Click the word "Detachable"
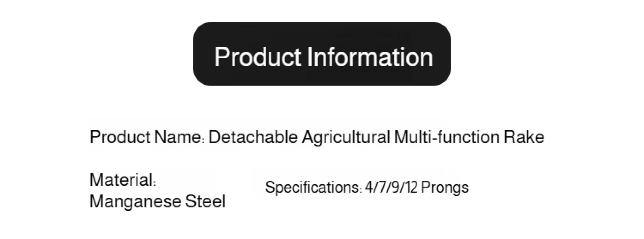The image size is (644, 239). tap(253, 137)
